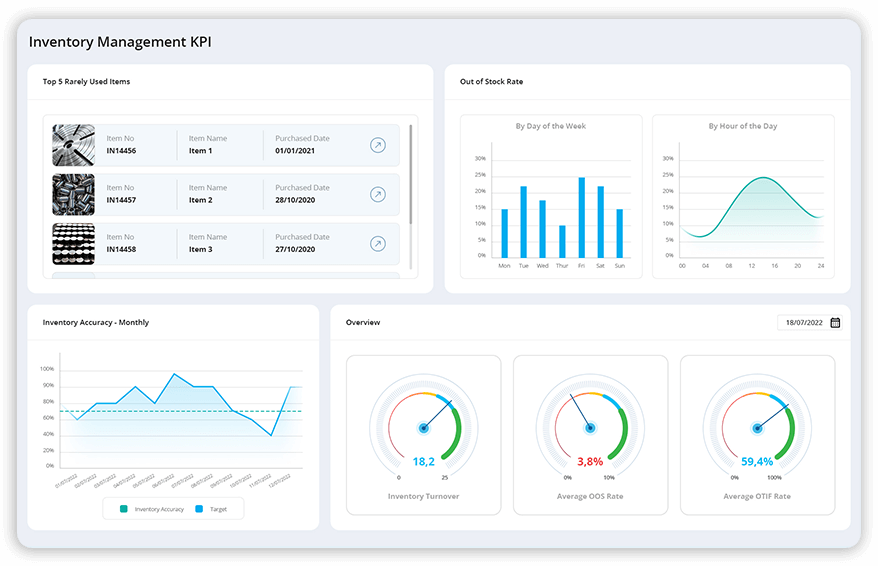Viewport: 878px width, 566px height.
Task: Click the 18/07/2022 date field
Action: (802, 322)
